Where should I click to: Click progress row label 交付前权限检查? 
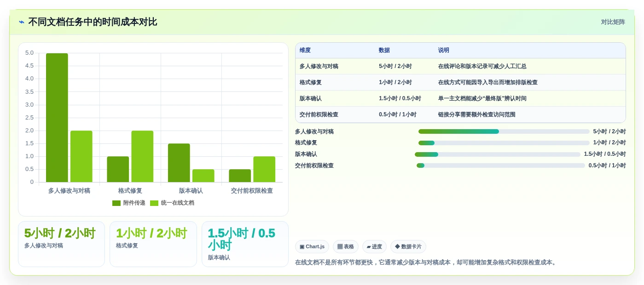pos(314,165)
